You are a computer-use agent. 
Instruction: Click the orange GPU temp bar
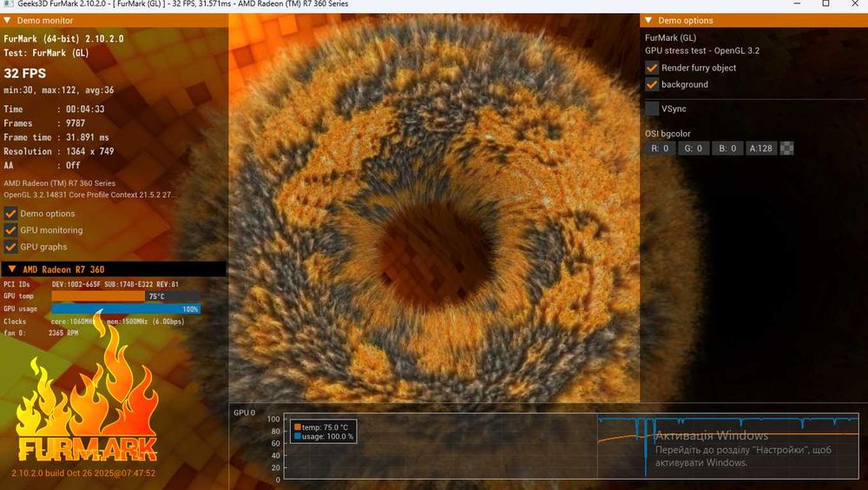tap(98, 296)
